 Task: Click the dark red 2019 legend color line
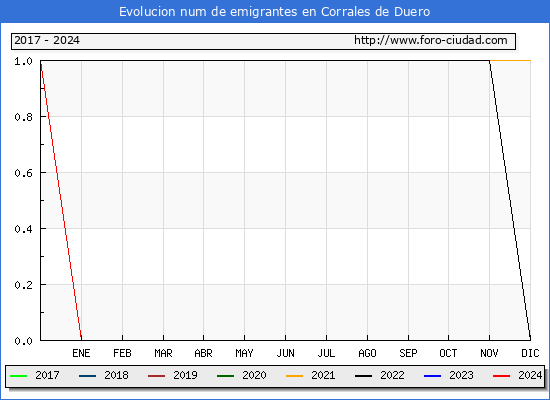[x=156, y=376]
